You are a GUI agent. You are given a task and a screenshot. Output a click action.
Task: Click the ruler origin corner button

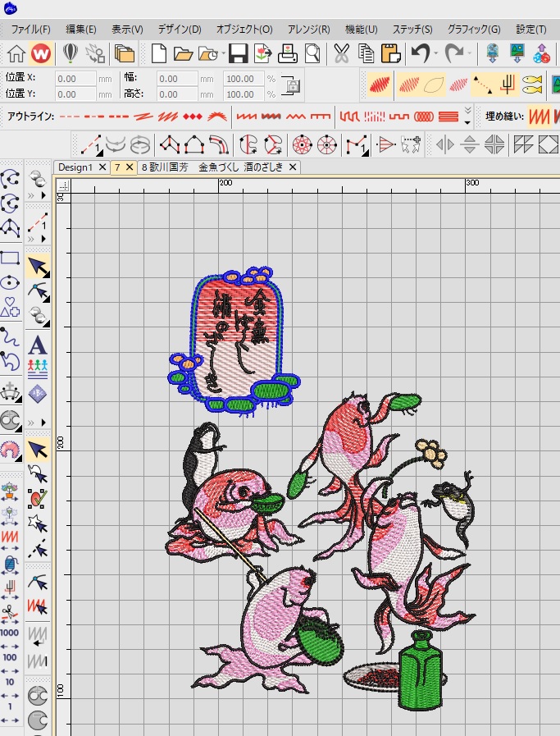[x=63, y=185]
